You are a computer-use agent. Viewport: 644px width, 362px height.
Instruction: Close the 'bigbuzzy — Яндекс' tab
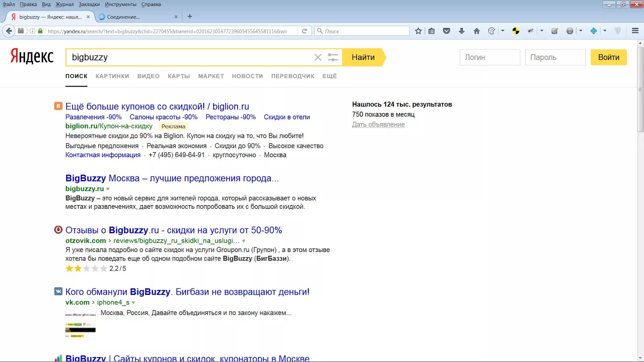pos(88,17)
